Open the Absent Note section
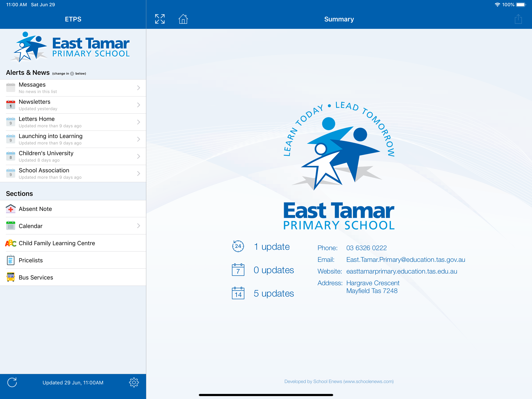 [x=73, y=209]
